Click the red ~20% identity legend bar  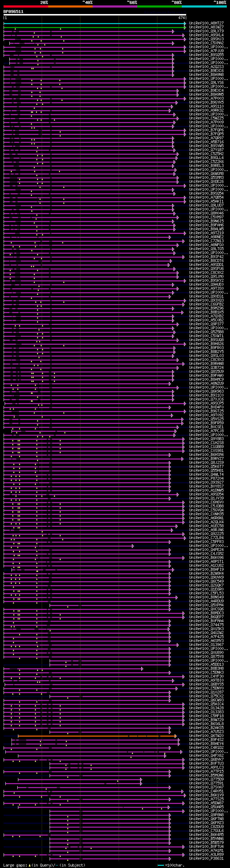(x=26, y=6)
